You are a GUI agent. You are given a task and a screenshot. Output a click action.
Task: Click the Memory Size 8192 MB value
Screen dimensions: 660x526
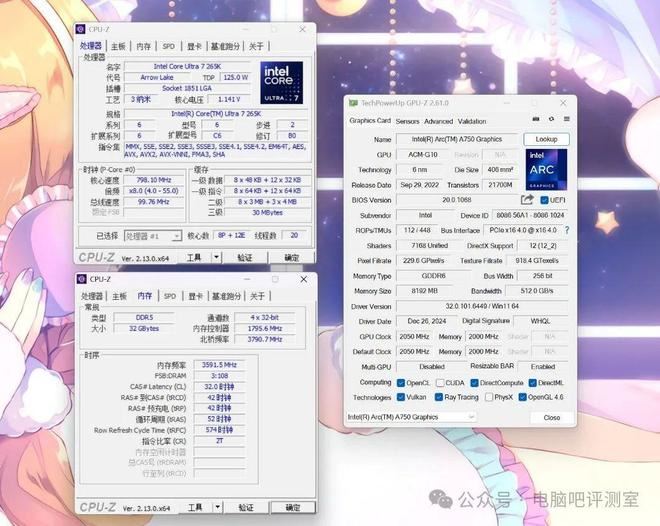[425, 291]
